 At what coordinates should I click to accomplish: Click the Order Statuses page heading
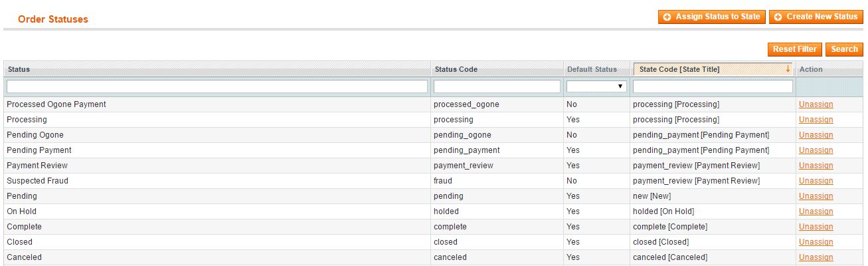[53, 19]
